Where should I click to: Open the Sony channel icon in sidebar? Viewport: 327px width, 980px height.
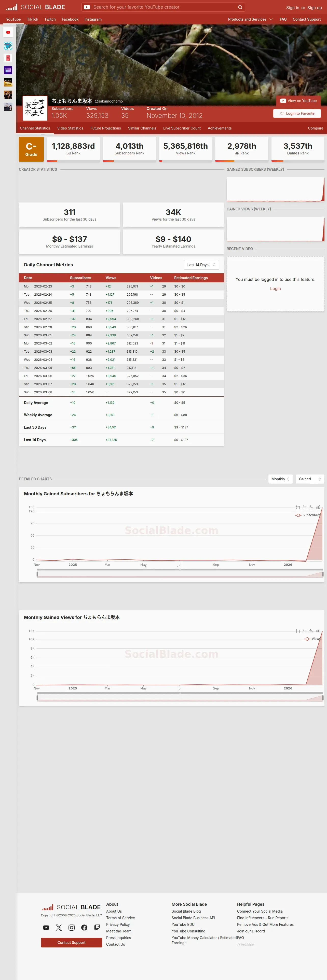(x=8, y=82)
